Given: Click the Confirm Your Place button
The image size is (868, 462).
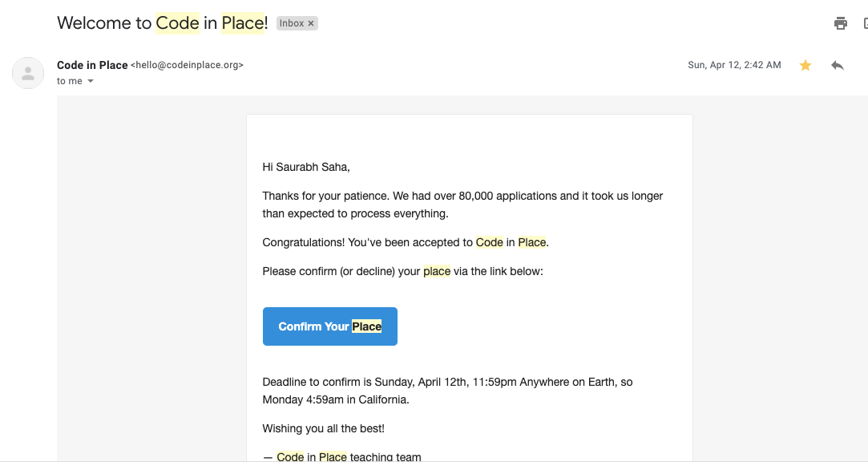Looking at the screenshot, I should (x=330, y=326).
